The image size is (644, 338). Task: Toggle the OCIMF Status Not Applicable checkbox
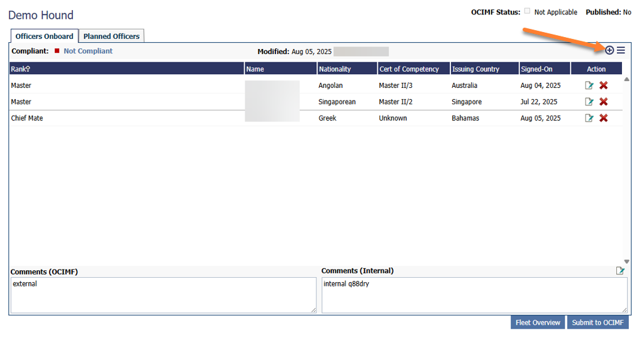[527, 12]
